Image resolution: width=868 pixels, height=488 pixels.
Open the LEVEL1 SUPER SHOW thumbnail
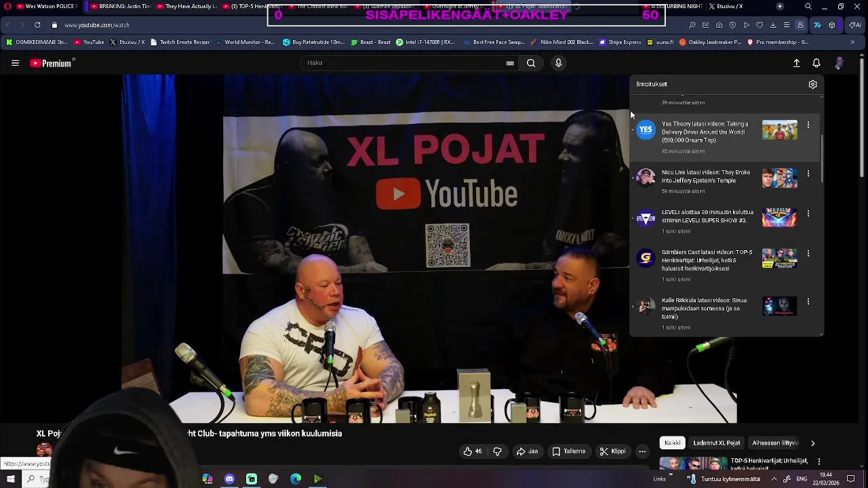tap(779, 218)
